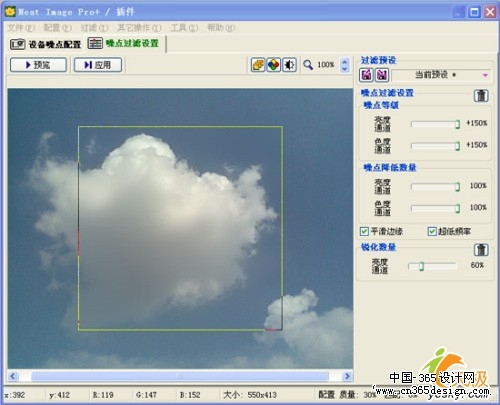500x405 pixels.
Task: Open the 过滤 menu
Action: coord(94,28)
